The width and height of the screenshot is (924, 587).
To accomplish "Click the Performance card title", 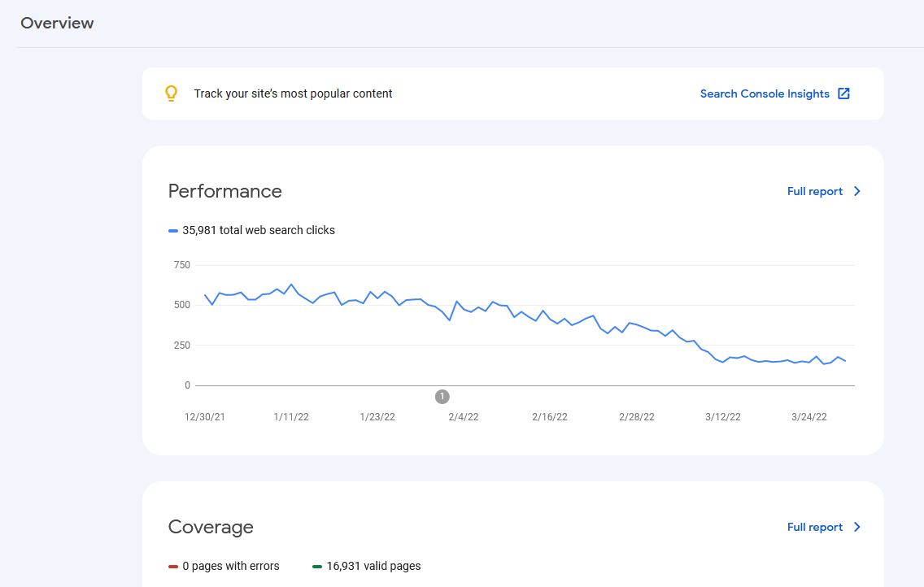I will tap(224, 191).
